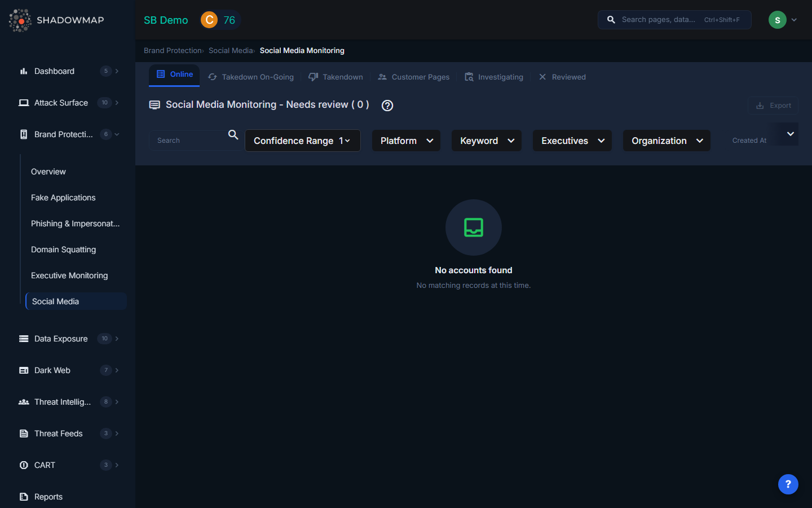
Task: Click the orange C score badge
Action: coord(209,20)
